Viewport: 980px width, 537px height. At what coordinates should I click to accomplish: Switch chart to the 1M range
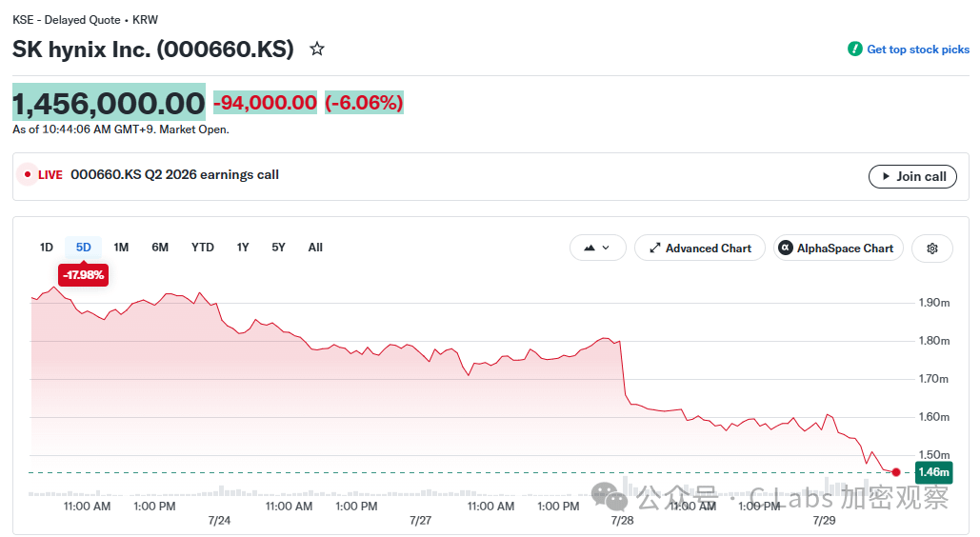pos(121,248)
